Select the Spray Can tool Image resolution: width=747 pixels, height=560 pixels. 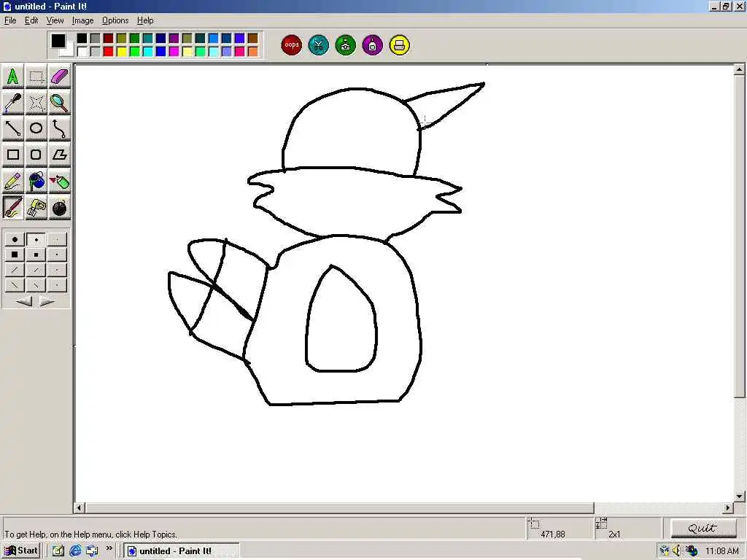coord(60,182)
